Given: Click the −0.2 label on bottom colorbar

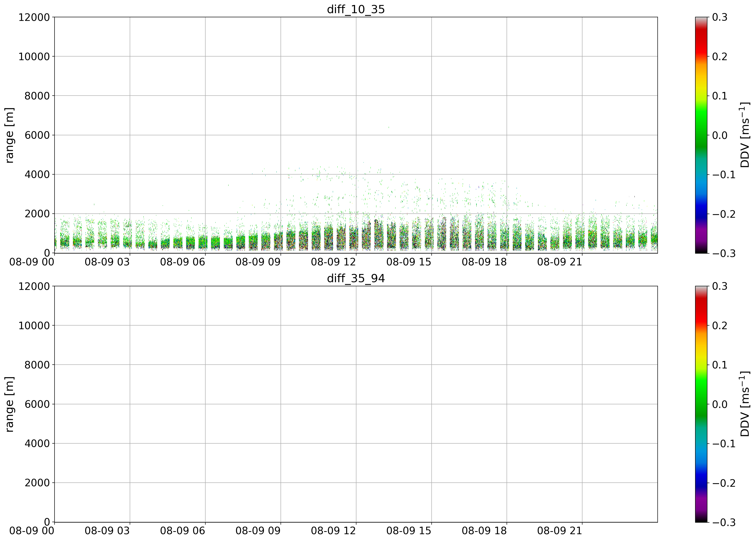Looking at the screenshot, I should coord(724,483).
